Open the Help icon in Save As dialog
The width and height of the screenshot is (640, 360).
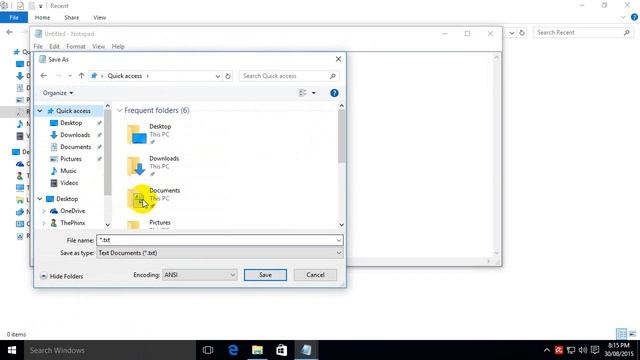point(334,93)
